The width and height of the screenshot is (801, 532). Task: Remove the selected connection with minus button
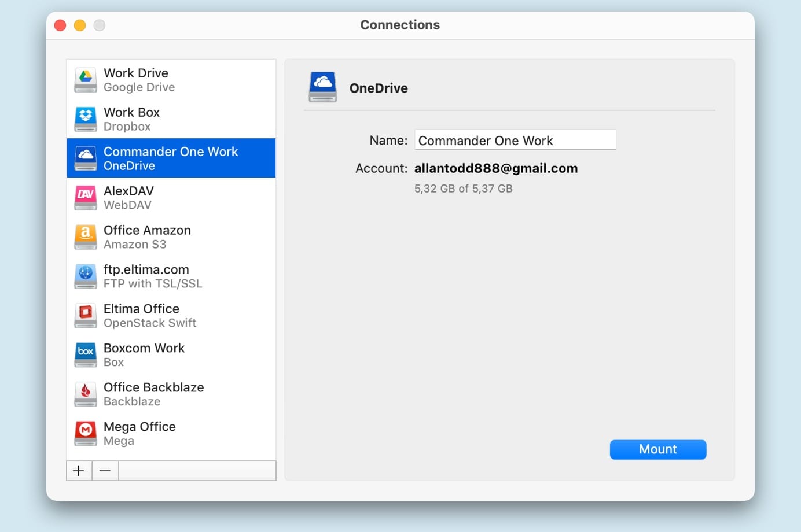pos(105,471)
